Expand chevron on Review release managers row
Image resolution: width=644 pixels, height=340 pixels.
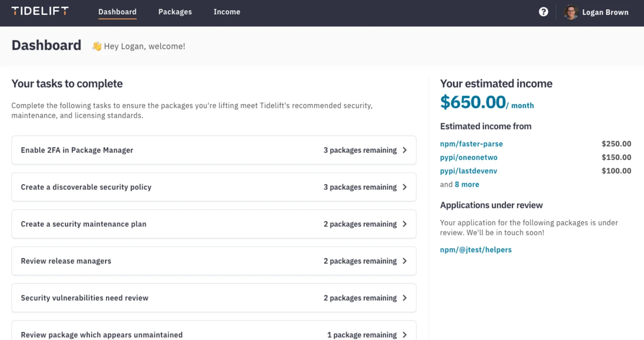405,261
